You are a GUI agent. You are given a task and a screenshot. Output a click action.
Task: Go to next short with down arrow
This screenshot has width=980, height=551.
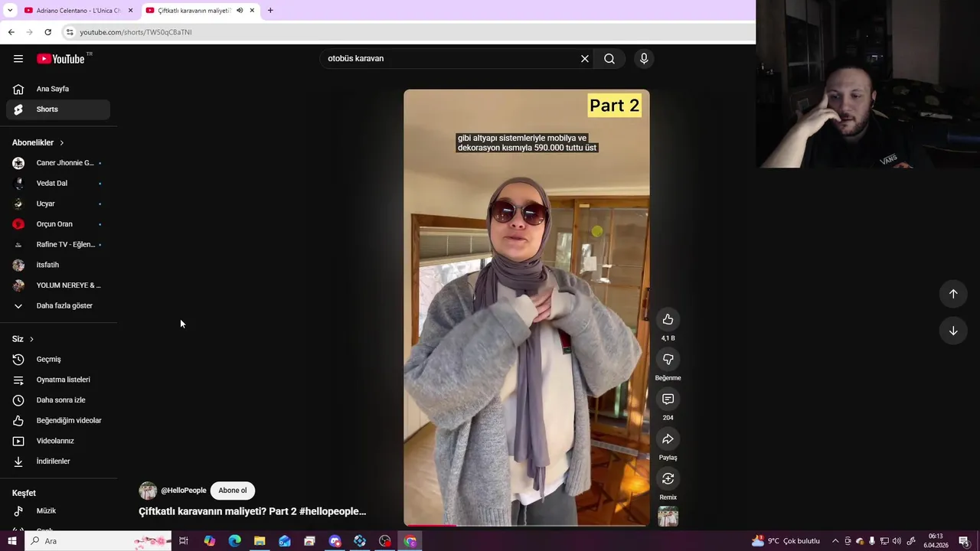[x=953, y=331]
